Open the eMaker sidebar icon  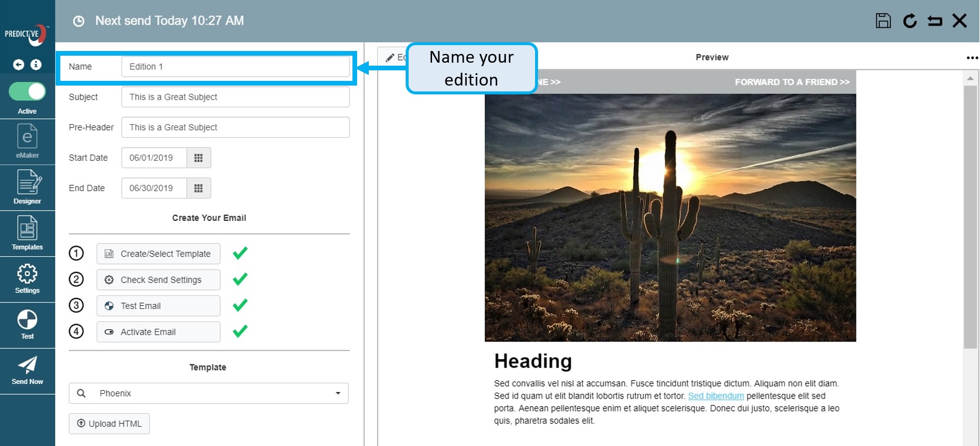pyautogui.click(x=27, y=142)
